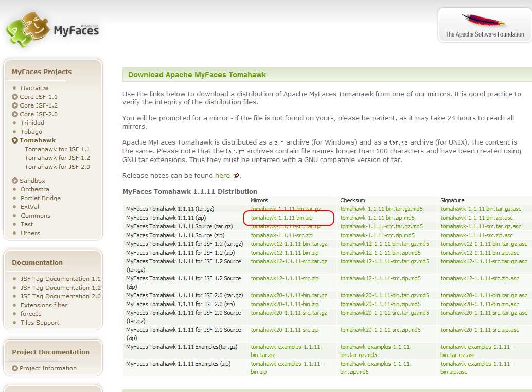Open tomahawk20-1.1.11-bin.tar.gz.md5 checksum
Screen dimensions: 532x392
click(384, 295)
